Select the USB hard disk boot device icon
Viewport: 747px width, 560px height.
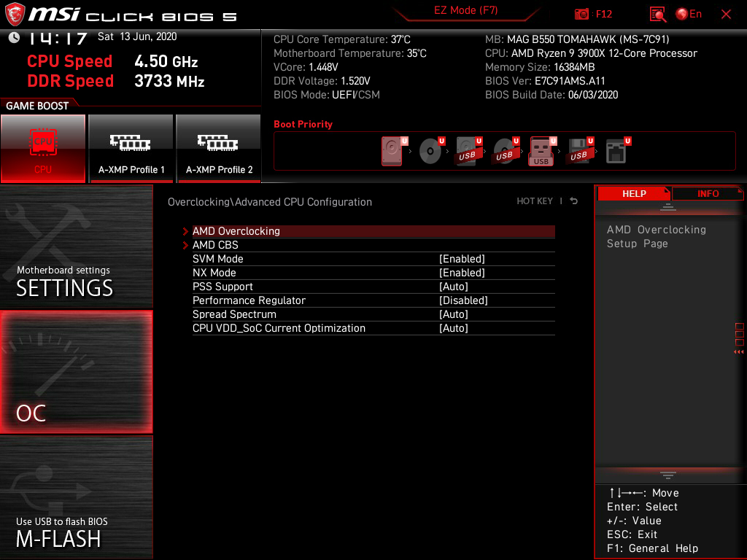[468, 152]
